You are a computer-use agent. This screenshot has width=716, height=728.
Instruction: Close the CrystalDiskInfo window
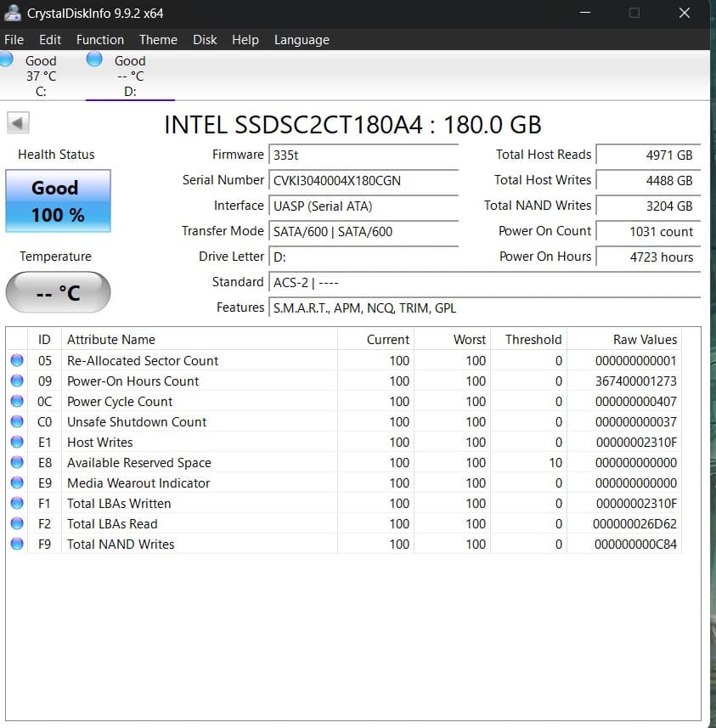(685, 13)
